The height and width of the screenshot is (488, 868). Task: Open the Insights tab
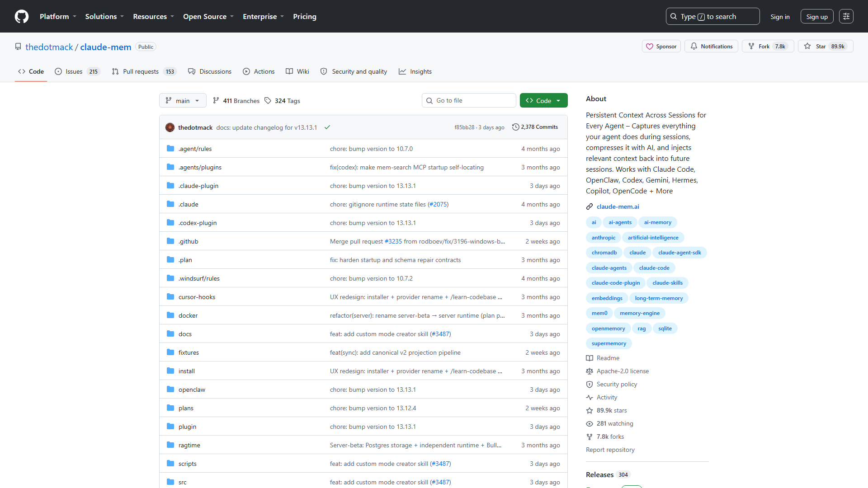(415, 71)
